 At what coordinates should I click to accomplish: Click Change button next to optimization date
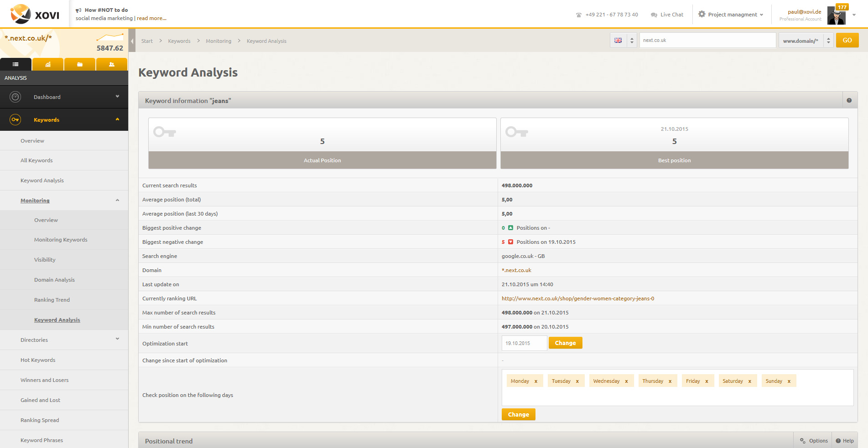coord(565,343)
